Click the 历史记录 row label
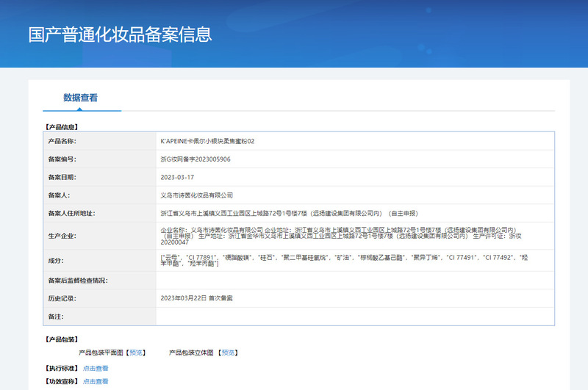588x390 pixels. 62,299
